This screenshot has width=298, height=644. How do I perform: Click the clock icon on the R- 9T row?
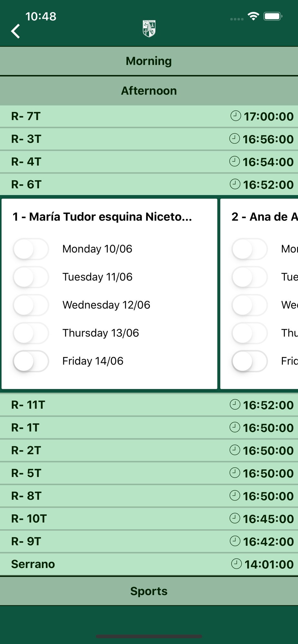(235, 541)
